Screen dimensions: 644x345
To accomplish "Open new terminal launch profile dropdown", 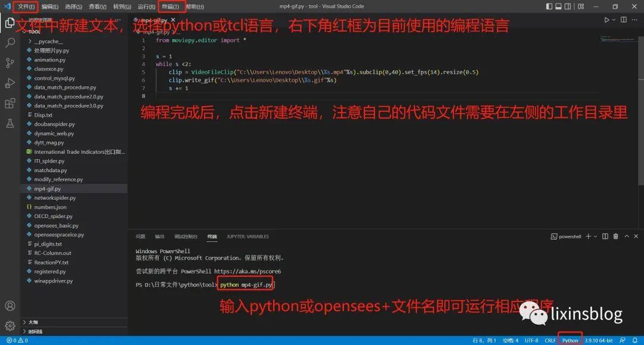I will 595,237.
